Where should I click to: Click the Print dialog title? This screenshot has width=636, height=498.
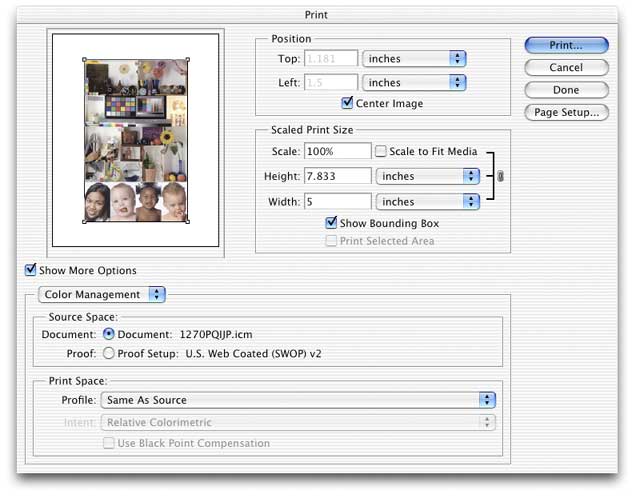[316, 15]
